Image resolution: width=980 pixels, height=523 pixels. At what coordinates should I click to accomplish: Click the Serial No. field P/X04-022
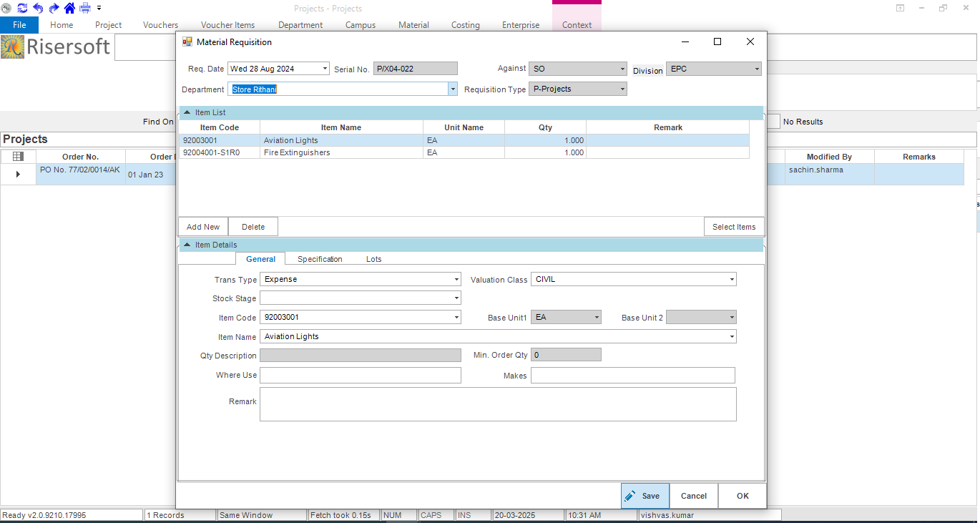(x=416, y=69)
